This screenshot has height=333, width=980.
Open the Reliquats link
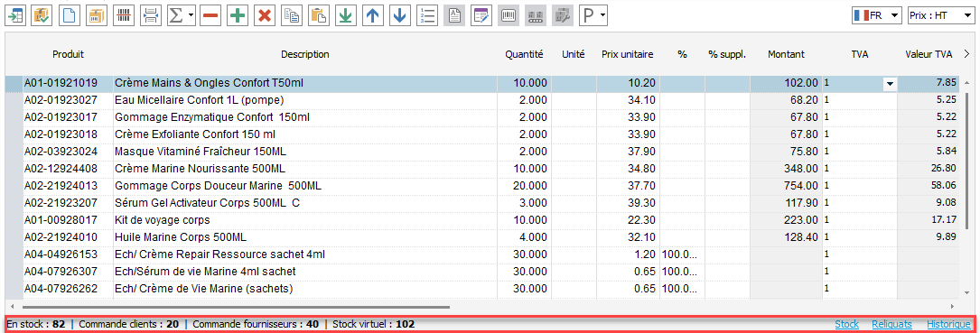pyautogui.click(x=891, y=324)
